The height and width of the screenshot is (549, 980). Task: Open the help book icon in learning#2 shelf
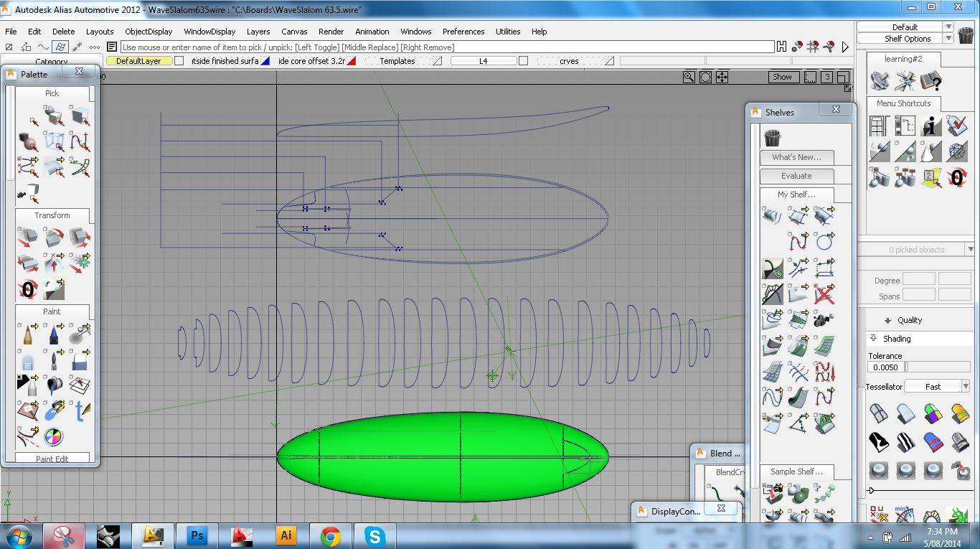coord(930,81)
